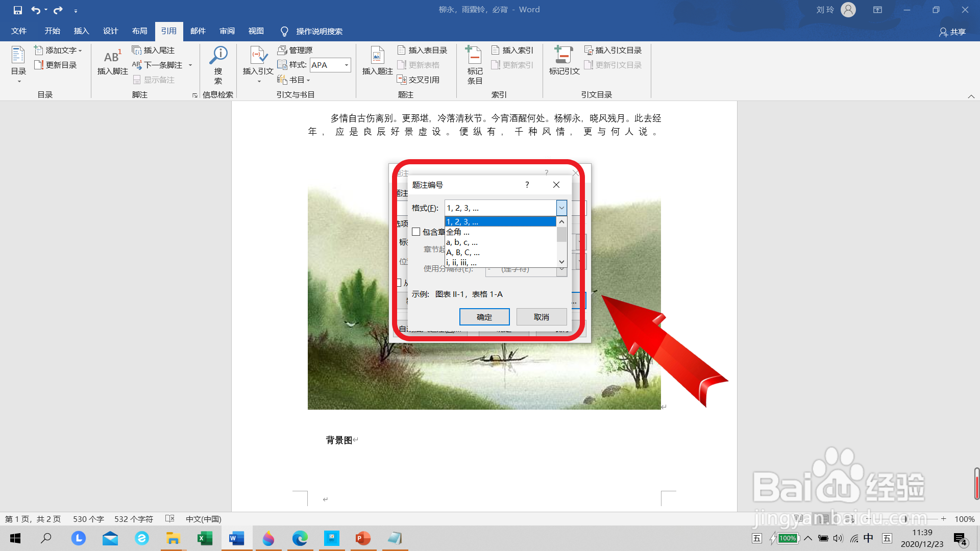Open PowerPoint from the taskbar
This screenshot has width=980, height=551.
click(x=363, y=538)
